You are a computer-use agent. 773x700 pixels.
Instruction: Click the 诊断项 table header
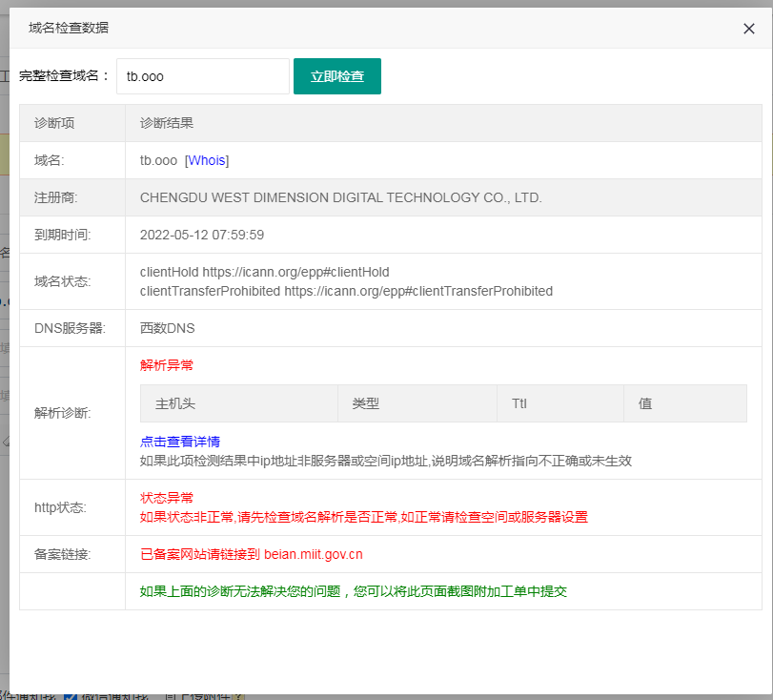pyautogui.click(x=54, y=123)
